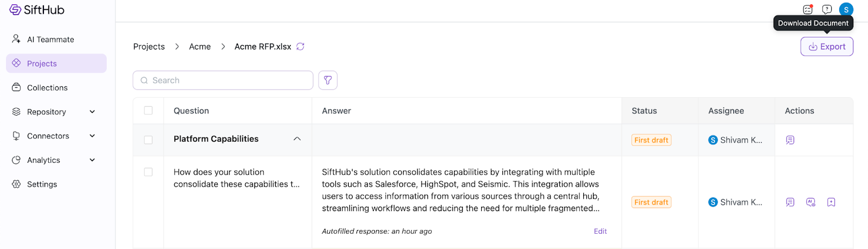Image resolution: width=868 pixels, height=249 pixels.
Task: Expand the Repository sidebar menu
Action: point(92,112)
